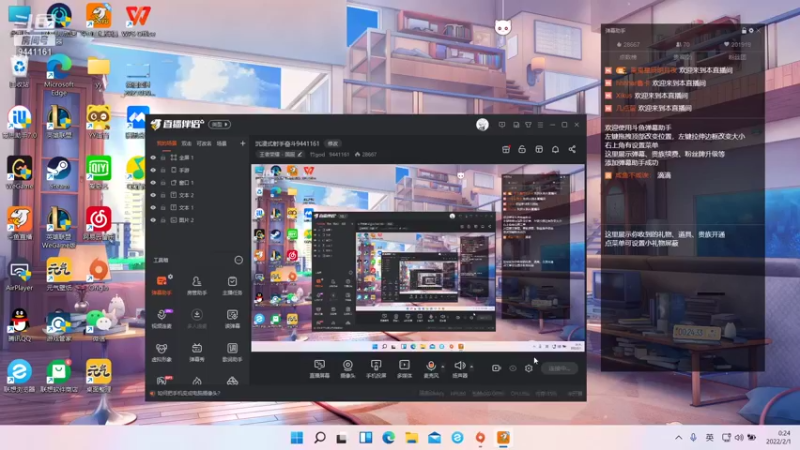Image resolution: width=800 pixels, height=450 pixels.
Task: Open the mode pill next to the app logo
Action: [x=219, y=124]
